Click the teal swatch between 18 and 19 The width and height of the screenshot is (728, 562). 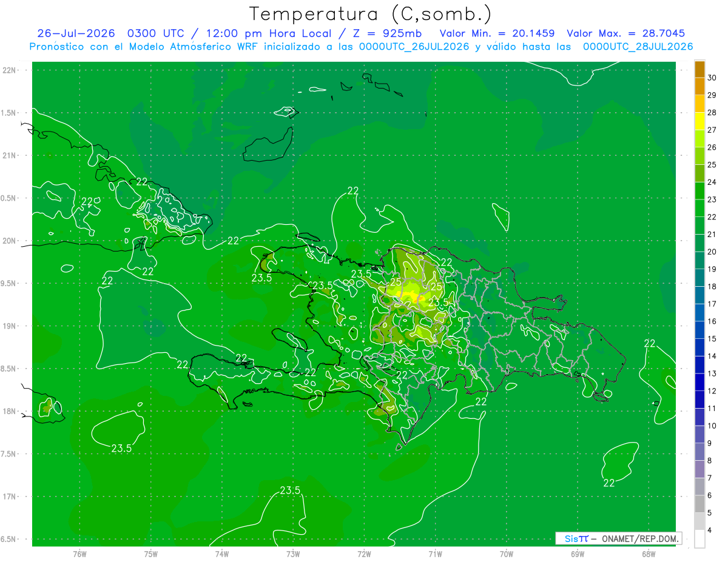coord(699,278)
